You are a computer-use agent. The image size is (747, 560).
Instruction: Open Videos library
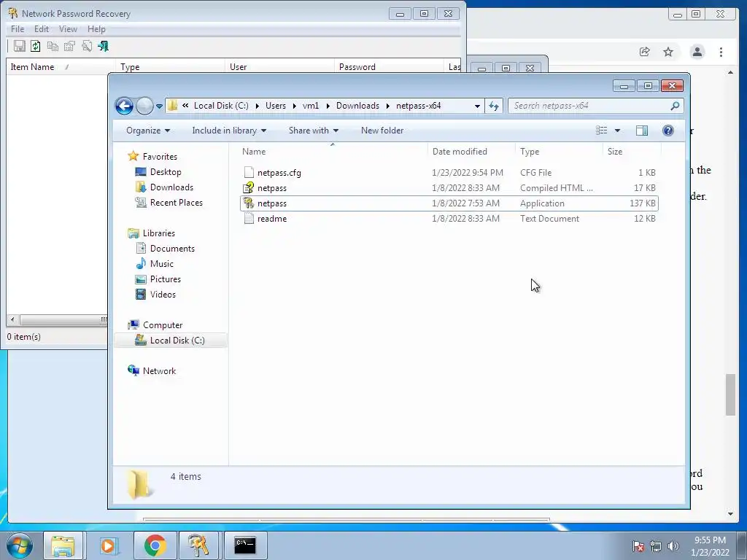163,295
